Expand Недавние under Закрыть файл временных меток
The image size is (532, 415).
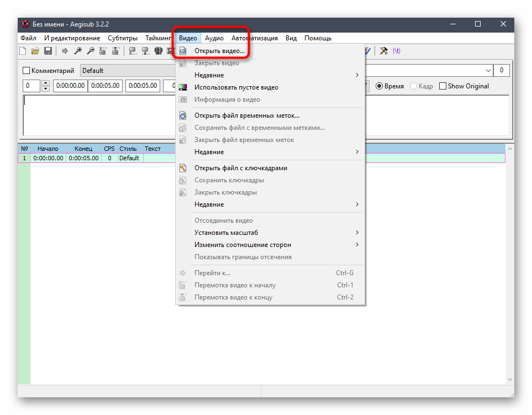[x=270, y=152]
